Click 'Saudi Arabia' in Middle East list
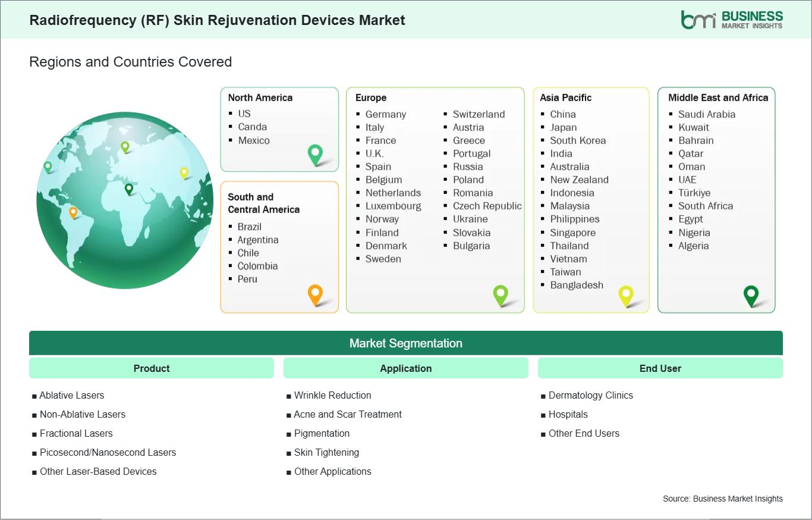Image resolution: width=812 pixels, height=520 pixels. pos(707,114)
